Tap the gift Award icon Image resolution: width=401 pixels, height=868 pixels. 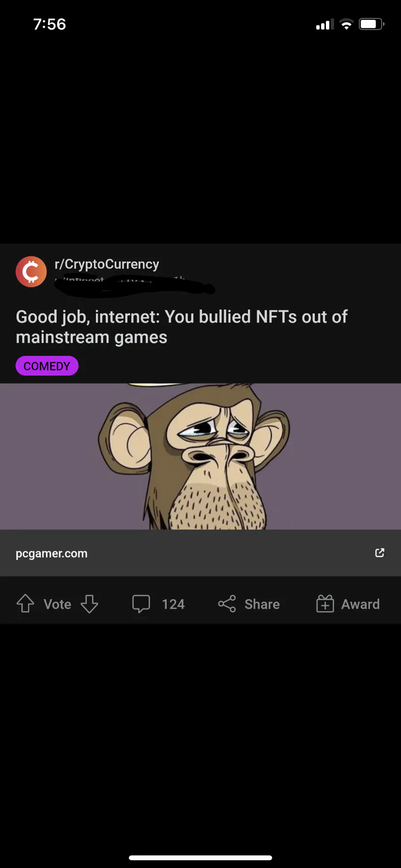pos(325,604)
